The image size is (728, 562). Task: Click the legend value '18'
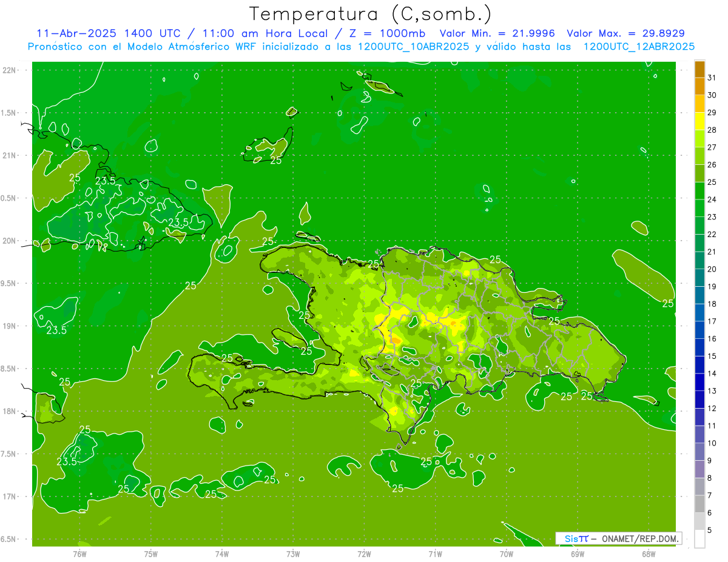point(712,304)
